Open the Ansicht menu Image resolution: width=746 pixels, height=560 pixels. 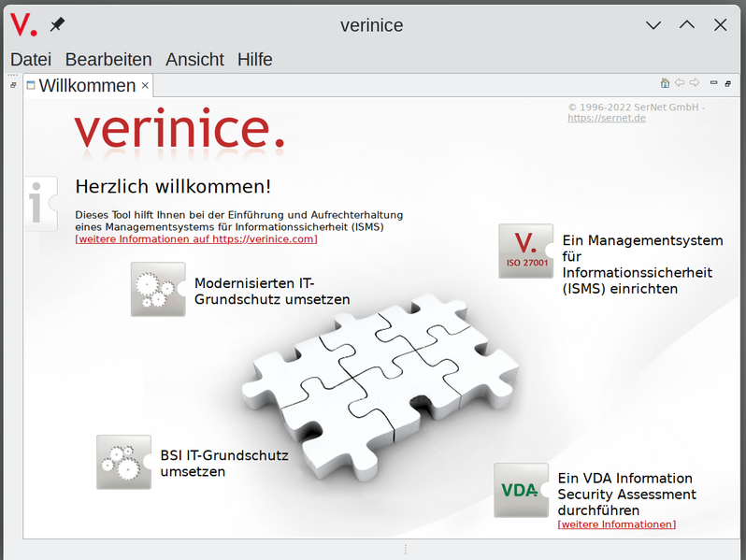[x=194, y=60]
